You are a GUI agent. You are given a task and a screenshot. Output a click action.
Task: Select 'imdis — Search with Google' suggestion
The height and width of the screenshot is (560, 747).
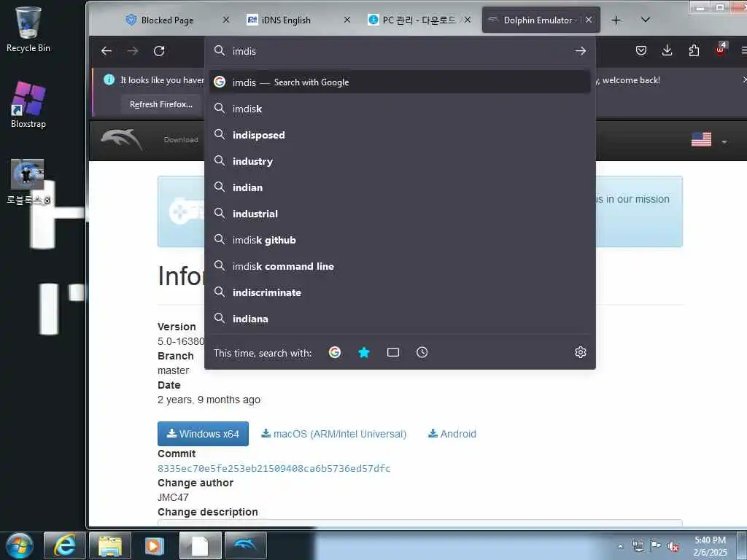click(400, 82)
